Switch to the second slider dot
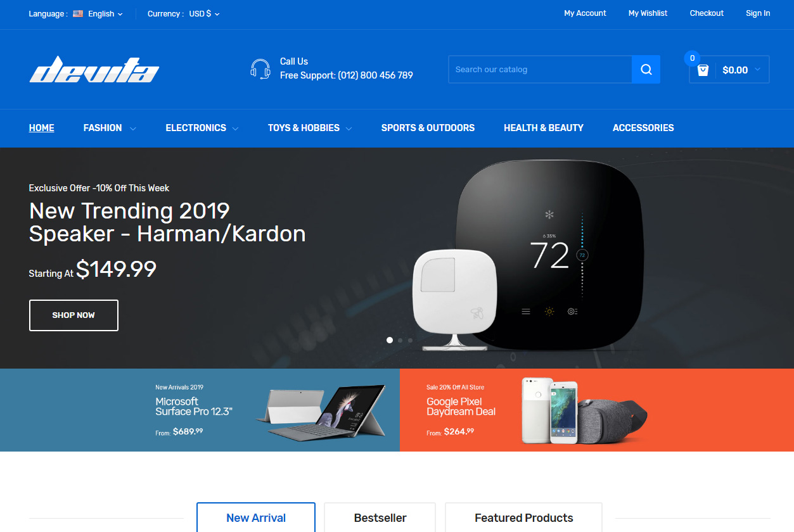 [x=400, y=340]
